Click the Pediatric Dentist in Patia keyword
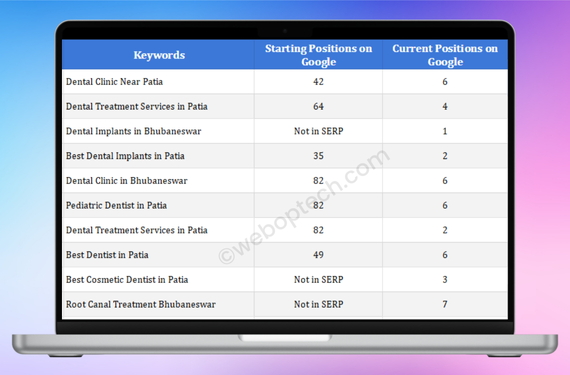Viewport: 570px width, 375px height. tap(116, 205)
